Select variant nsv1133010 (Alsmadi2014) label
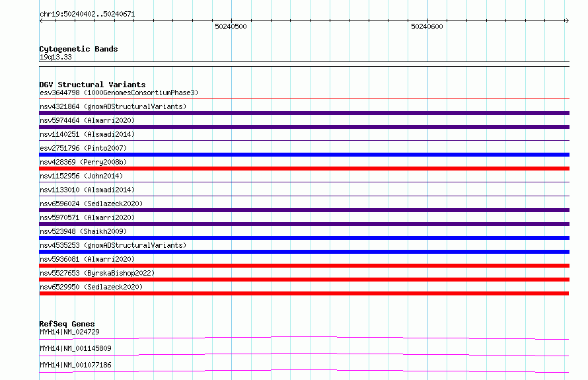The width and height of the screenshot is (588, 380). pos(87,190)
